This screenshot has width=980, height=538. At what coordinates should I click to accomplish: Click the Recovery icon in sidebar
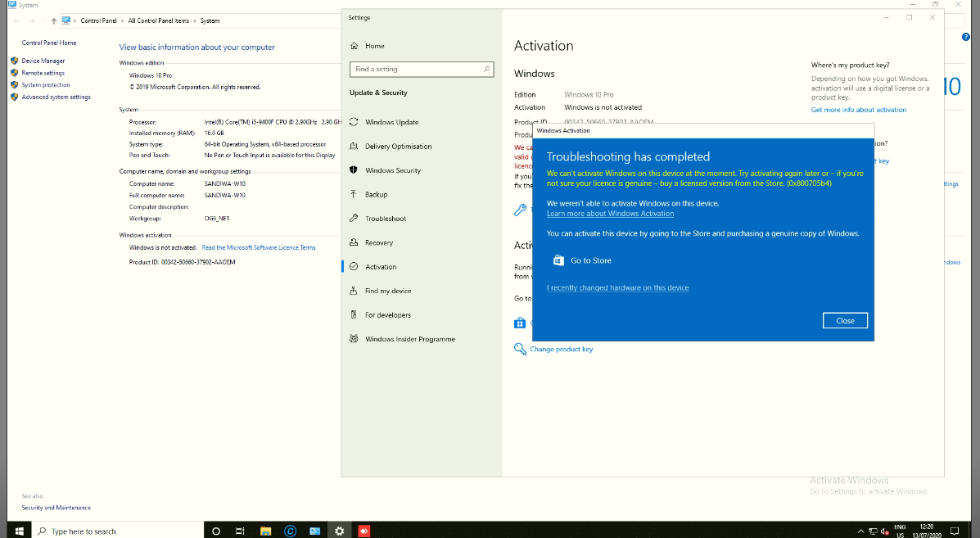coord(354,242)
